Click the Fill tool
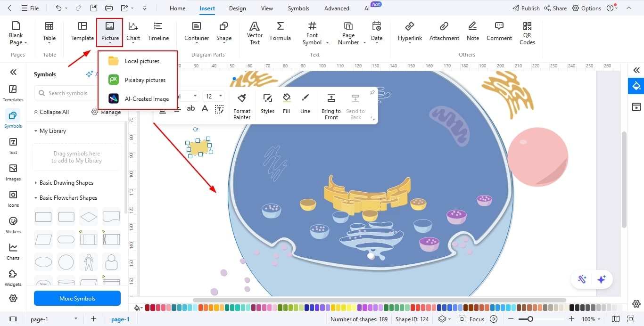Image resolution: width=644 pixels, height=326 pixels. [x=286, y=104]
